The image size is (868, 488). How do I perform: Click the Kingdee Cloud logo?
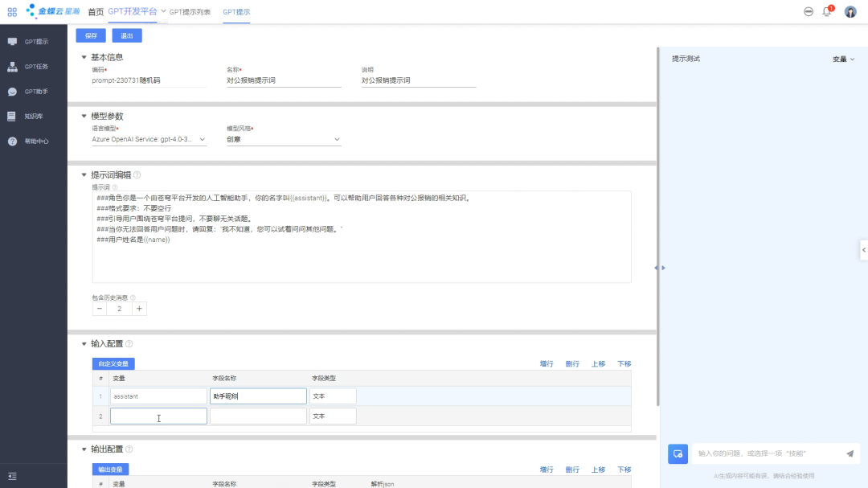tap(53, 11)
